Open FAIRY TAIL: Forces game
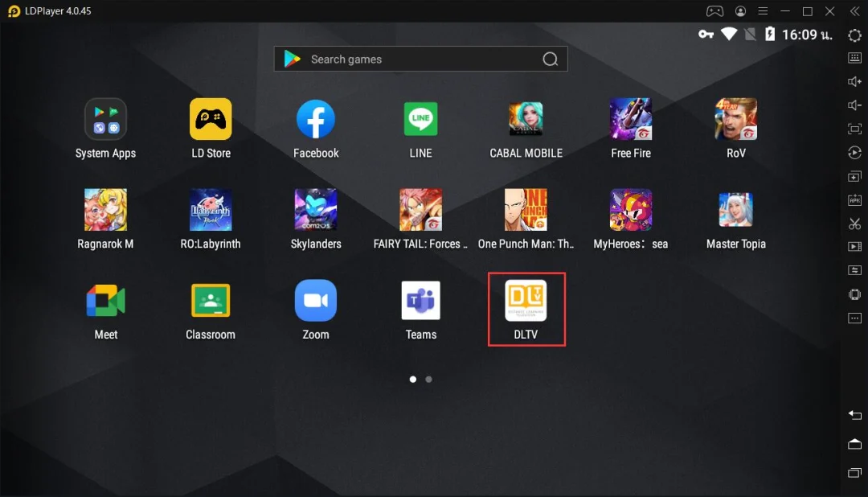The width and height of the screenshot is (868, 497). tap(420, 209)
